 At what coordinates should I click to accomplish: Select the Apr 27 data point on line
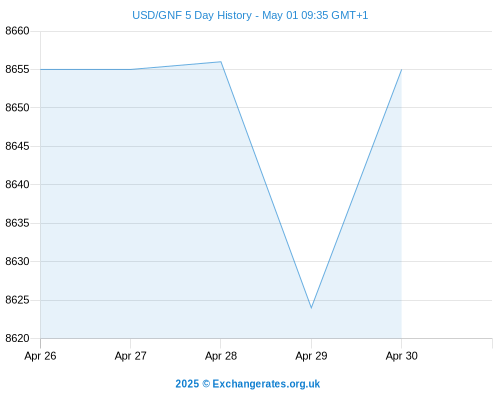point(131,69)
